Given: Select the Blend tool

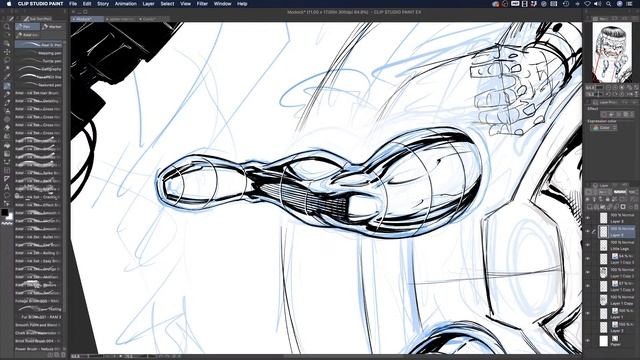Looking at the screenshot, I should point(7,136).
